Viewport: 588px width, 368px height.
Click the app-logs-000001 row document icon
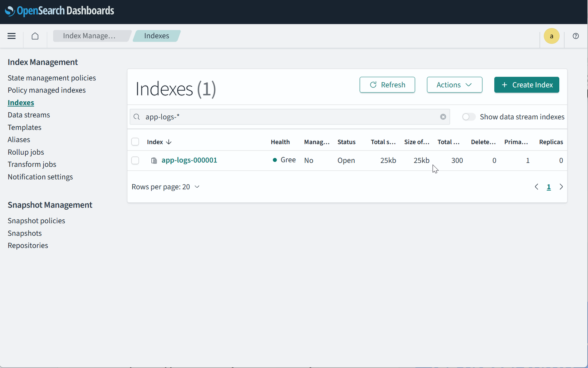click(154, 160)
